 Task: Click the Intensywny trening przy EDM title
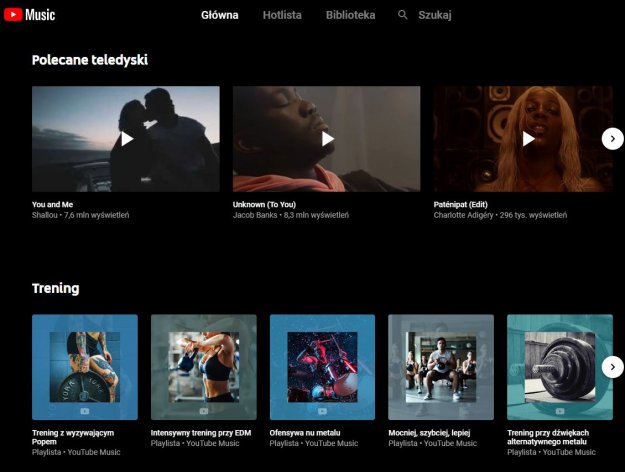point(201,433)
